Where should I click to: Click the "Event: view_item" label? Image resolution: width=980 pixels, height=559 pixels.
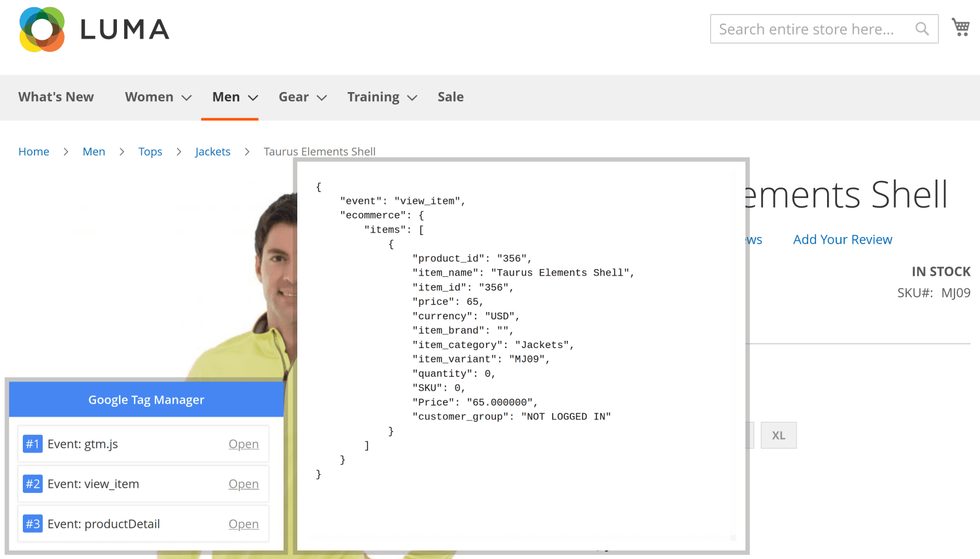93,484
